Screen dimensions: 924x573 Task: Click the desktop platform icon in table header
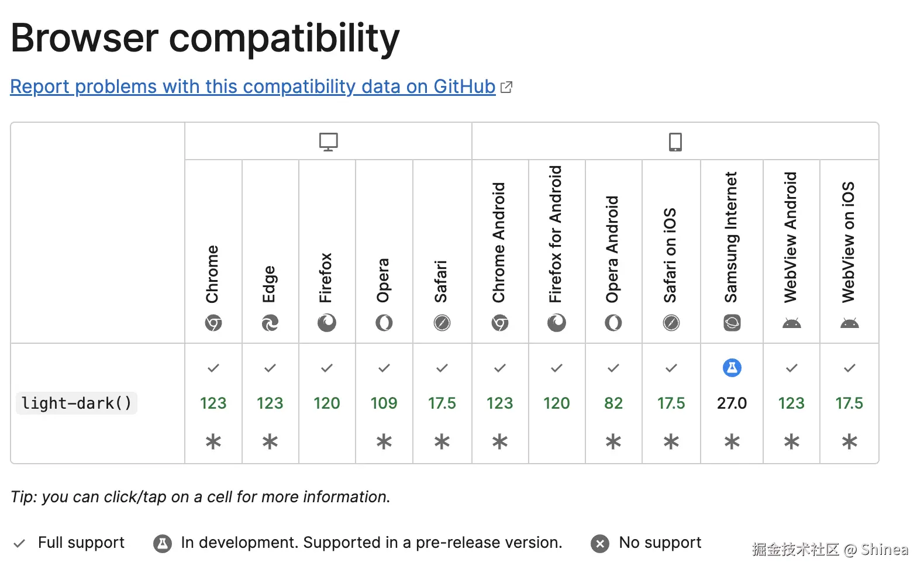click(328, 141)
